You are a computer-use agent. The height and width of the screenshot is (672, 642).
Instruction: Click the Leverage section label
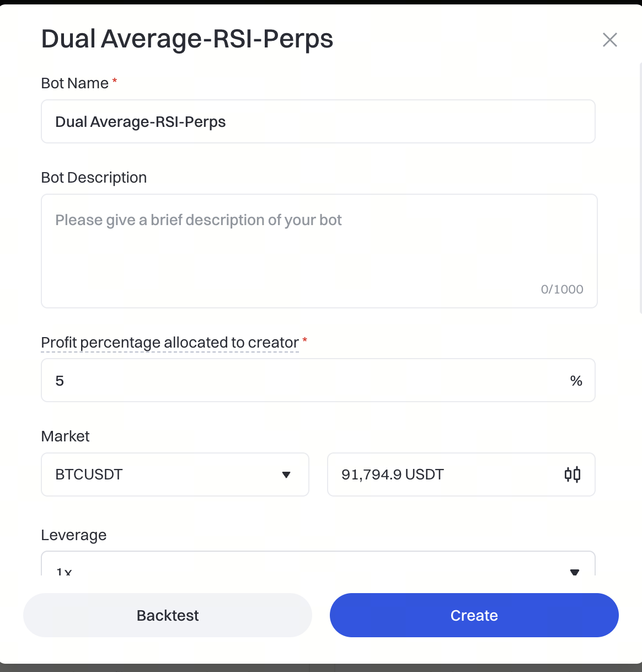pyautogui.click(x=73, y=535)
